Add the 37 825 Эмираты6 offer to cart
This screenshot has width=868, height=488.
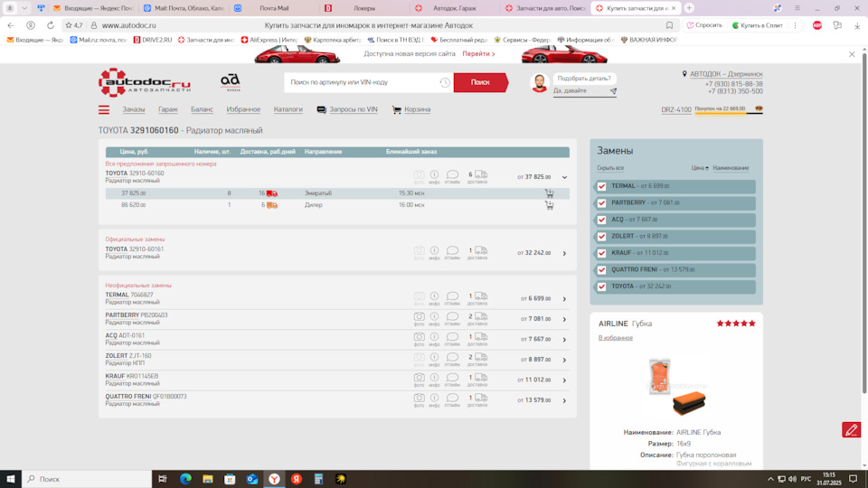pos(549,193)
